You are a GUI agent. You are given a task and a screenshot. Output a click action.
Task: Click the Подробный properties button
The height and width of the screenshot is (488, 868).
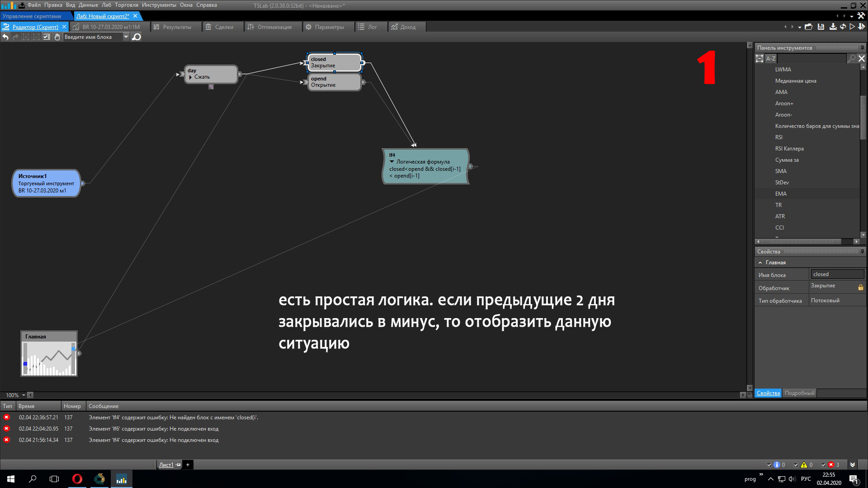(799, 393)
